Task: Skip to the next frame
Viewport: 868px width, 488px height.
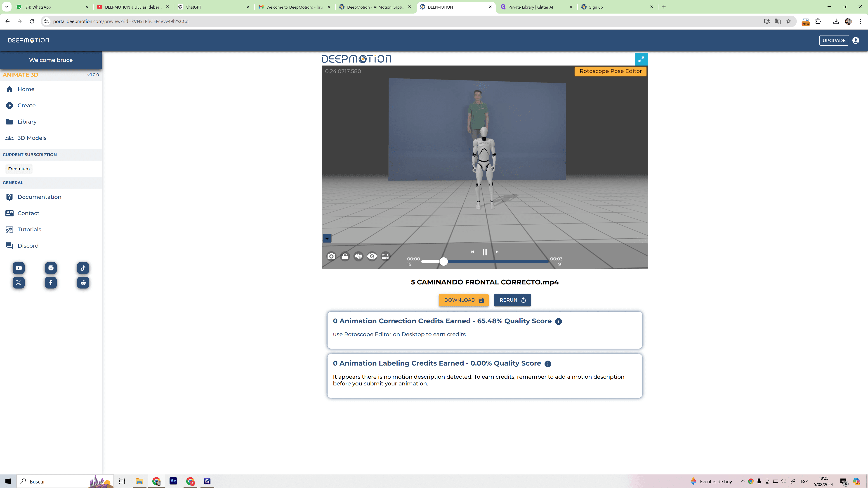Action: (x=497, y=252)
